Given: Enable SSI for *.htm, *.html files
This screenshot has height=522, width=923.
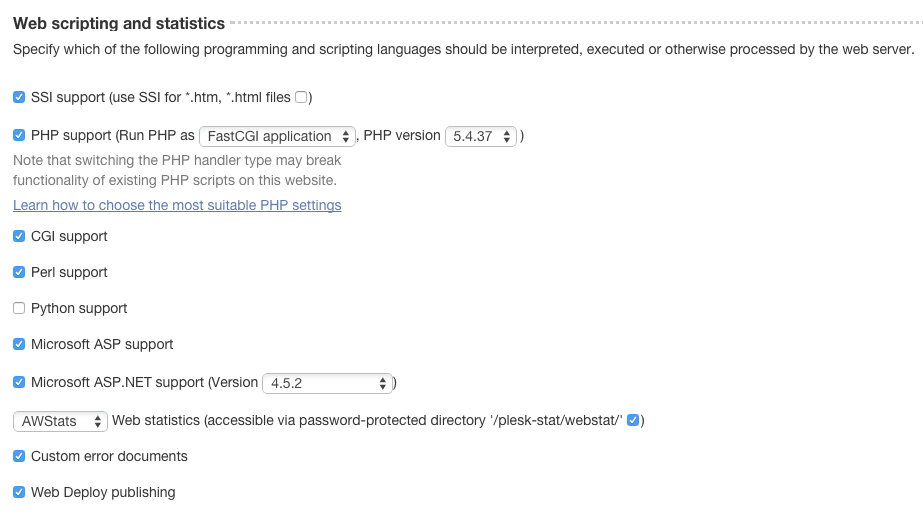Looking at the screenshot, I should [x=301, y=97].
